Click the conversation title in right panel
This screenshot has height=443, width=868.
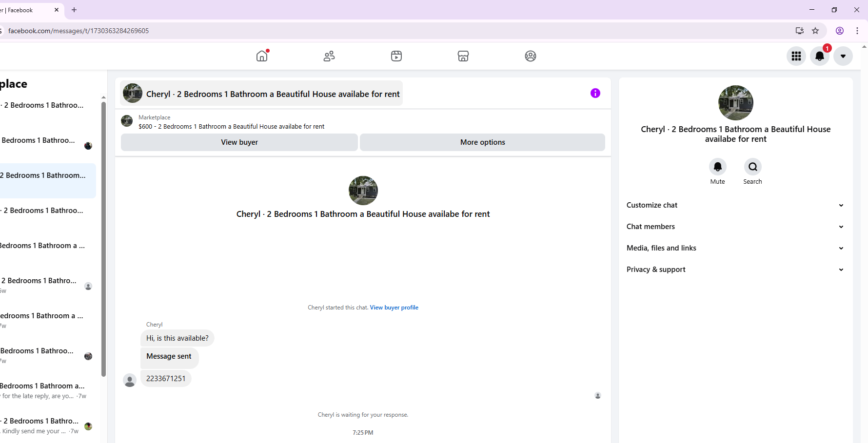click(736, 134)
